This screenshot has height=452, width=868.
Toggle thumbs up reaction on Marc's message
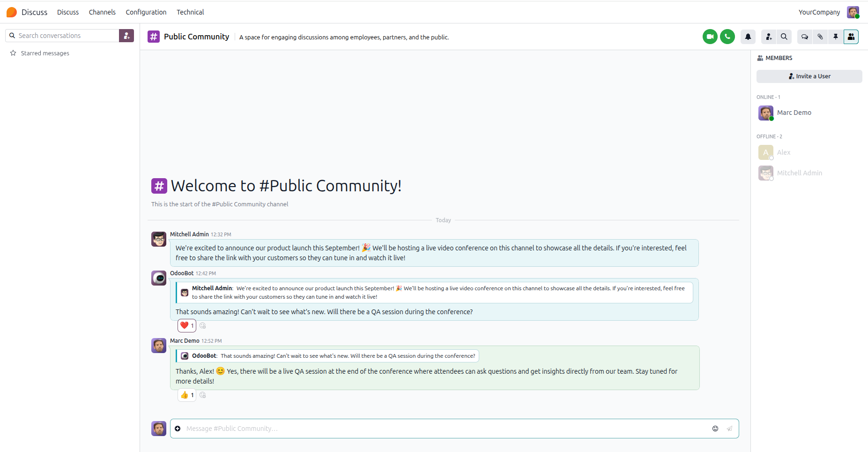coord(186,395)
